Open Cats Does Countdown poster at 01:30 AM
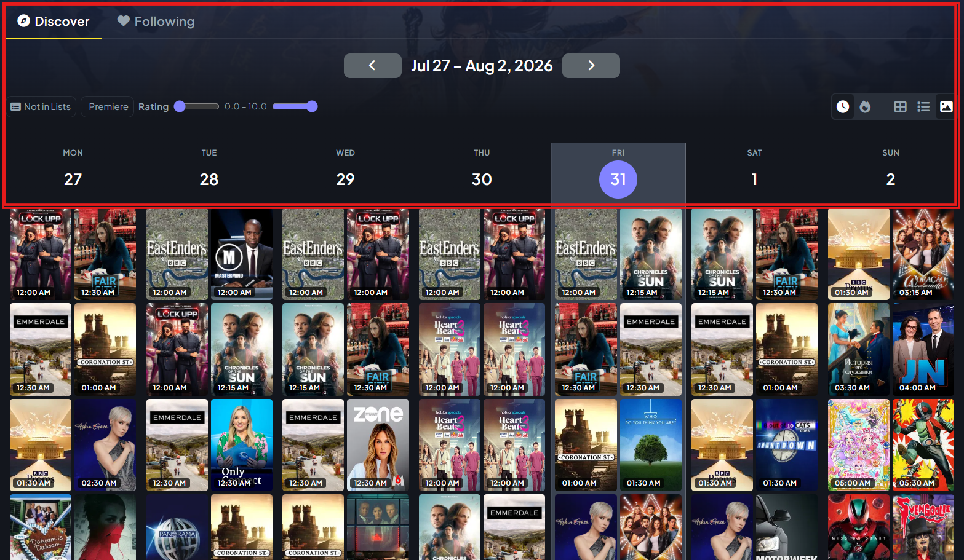Viewport: 964px width, 560px height. pos(787,445)
